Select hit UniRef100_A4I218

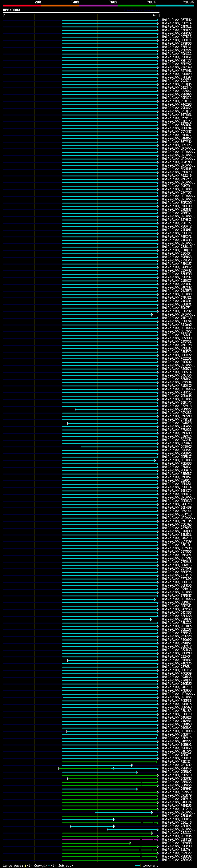coord(177,809)
